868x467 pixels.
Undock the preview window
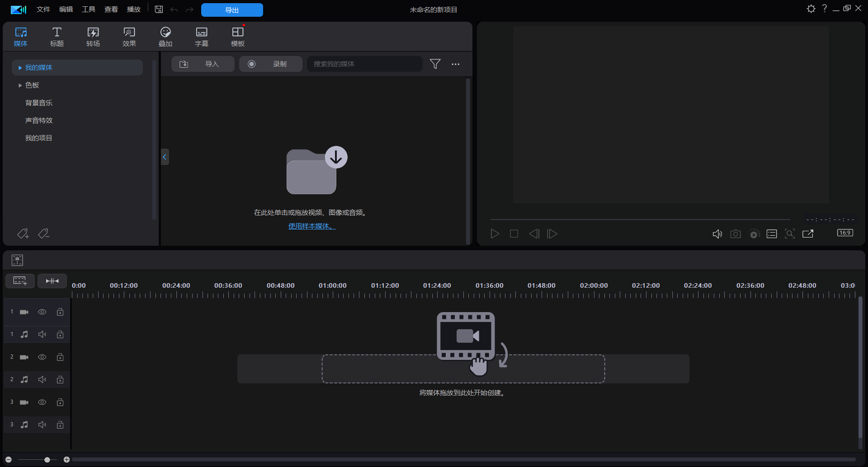point(808,233)
